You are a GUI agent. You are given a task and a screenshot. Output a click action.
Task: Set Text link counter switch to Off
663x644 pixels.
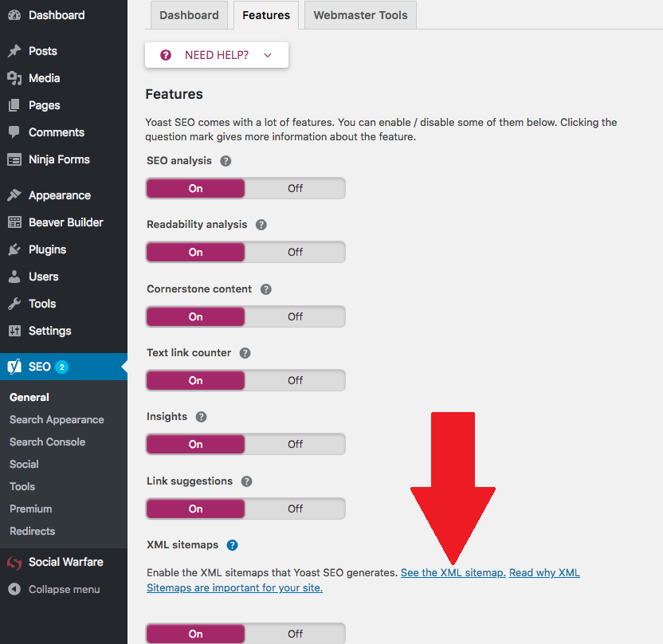click(x=295, y=380)
